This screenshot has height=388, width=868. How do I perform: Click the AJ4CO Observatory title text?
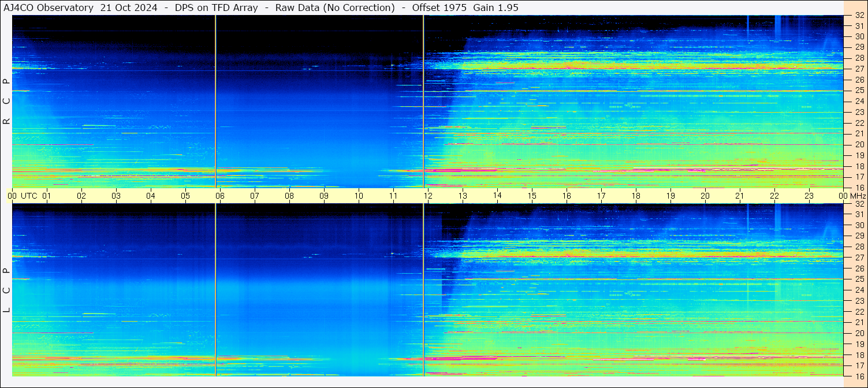tap(49, 8)
